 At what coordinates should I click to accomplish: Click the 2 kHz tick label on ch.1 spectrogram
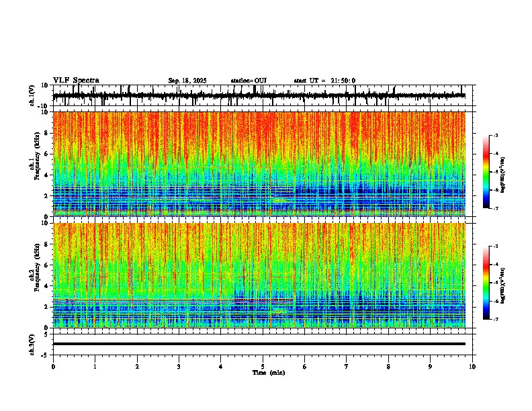(x=47, y=195)
